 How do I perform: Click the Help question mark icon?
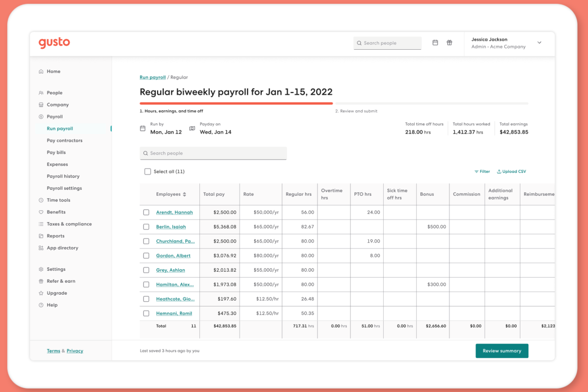41,305
